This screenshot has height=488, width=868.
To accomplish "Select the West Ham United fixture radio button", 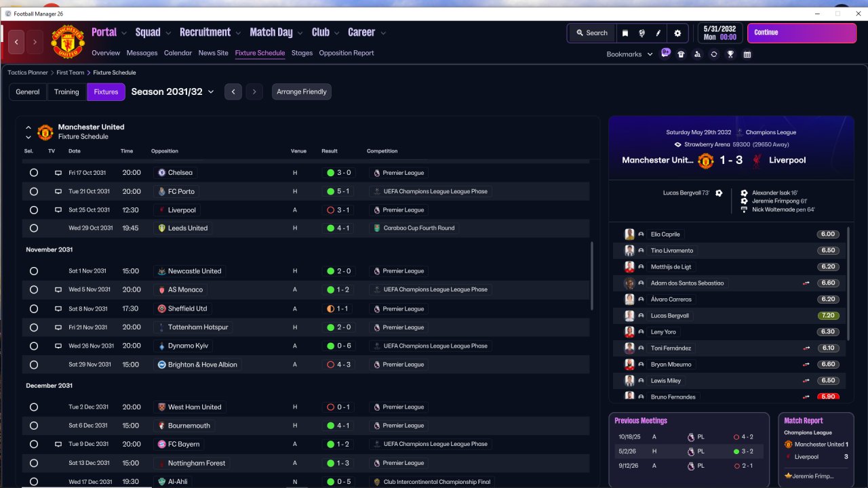I will pyautogui.click(x=34, y=407).
